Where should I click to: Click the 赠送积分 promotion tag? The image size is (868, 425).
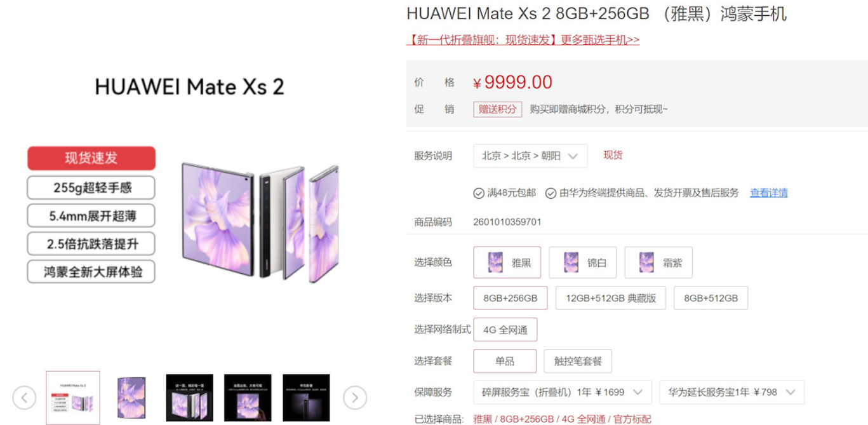coord(498,109)
